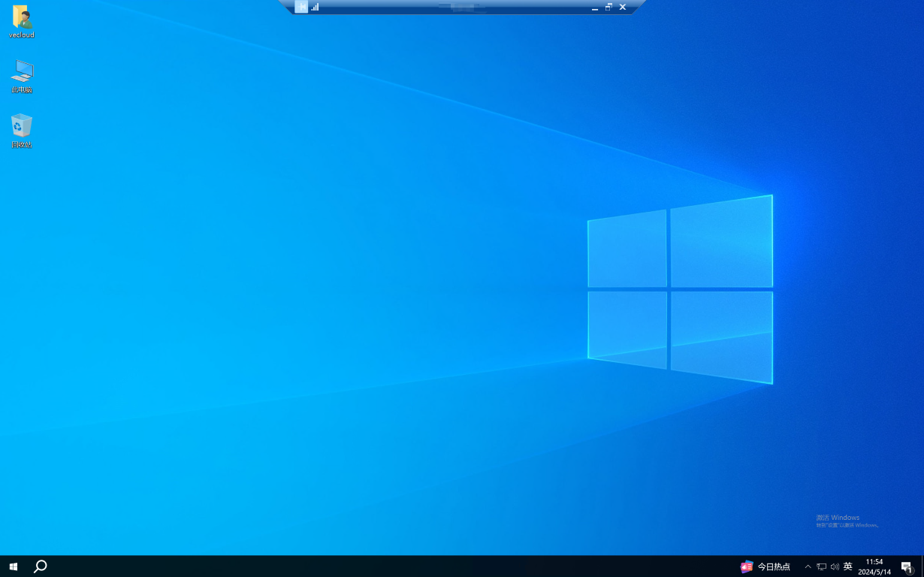924x577 pixels.
Task: Select the 此电脑 (This PC) desktop icon
Action: click(x=22, y=77)
